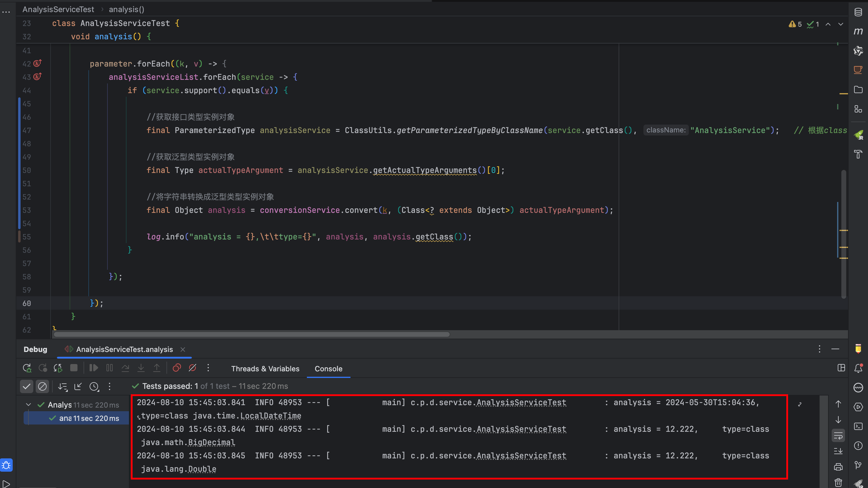Toggle Show Ignored tests
The width and height of the screenshot is (868, 488).
click(x=42, y=386)
